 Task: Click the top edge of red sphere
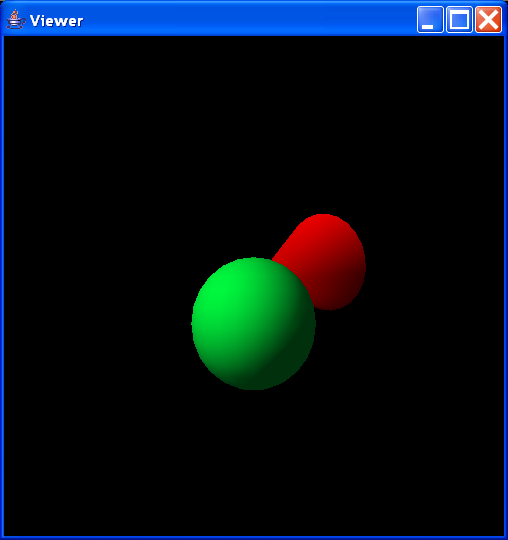(324, 216)
